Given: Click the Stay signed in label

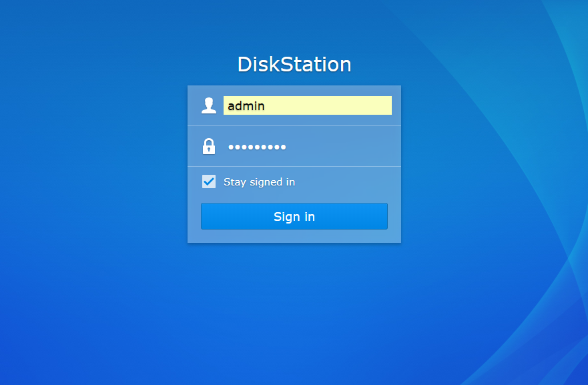Looking at the screenshot, I should 259,182.
